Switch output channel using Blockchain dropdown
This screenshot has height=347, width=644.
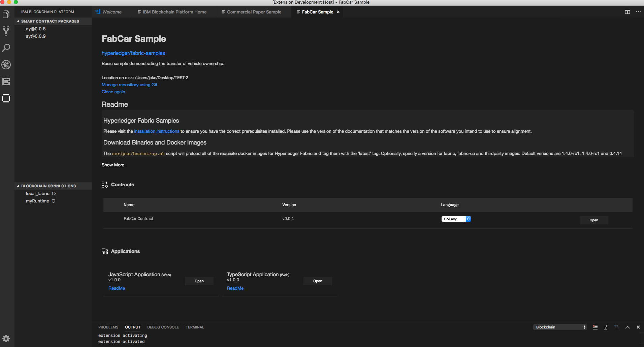coord(559,327)
